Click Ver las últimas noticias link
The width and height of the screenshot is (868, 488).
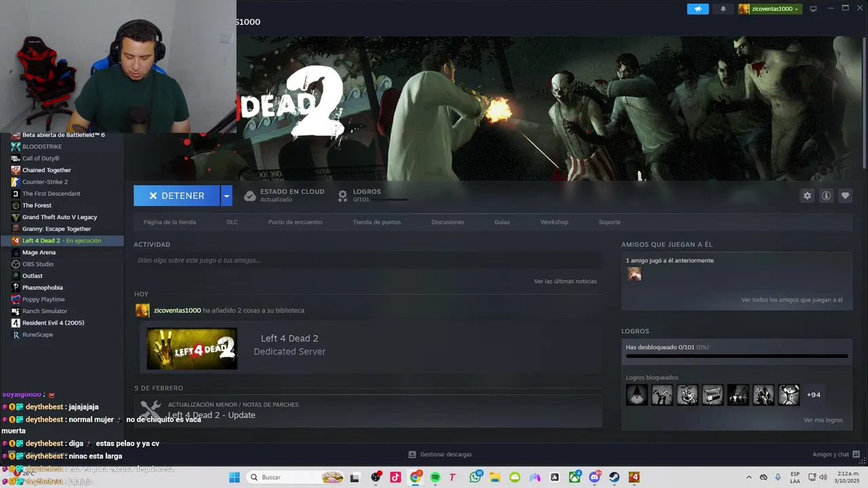point(565,281)
